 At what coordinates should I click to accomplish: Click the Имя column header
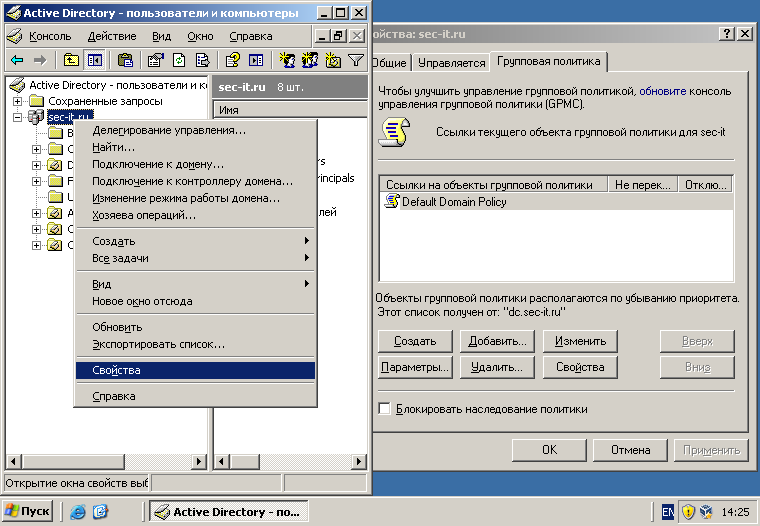(x=290, y=110)
